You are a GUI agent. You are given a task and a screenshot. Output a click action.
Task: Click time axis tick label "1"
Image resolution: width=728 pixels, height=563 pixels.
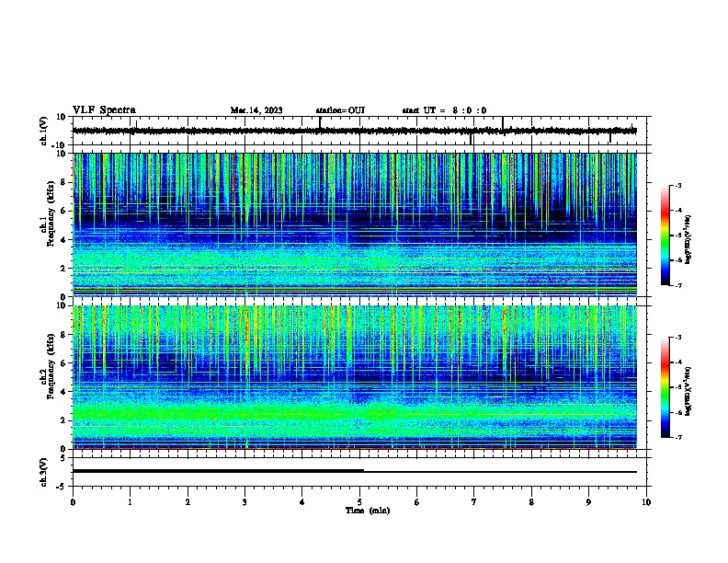point(130,502)
